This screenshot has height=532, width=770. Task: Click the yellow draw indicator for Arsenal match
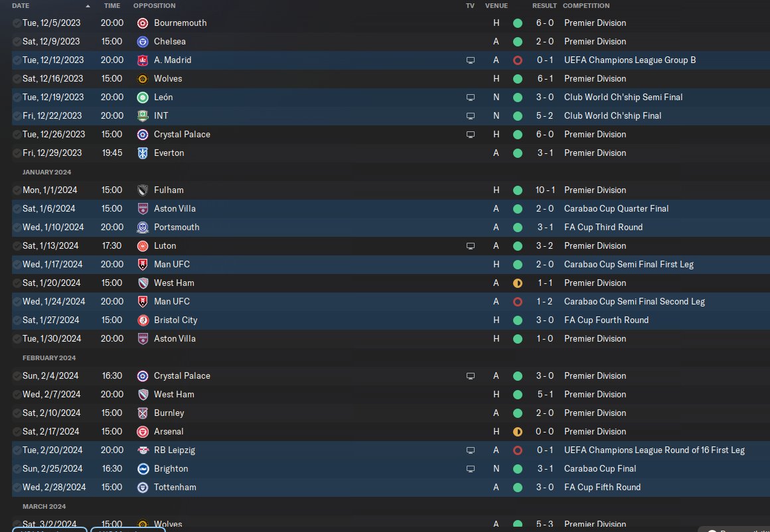pyautogui.click(x=518, y=432)
